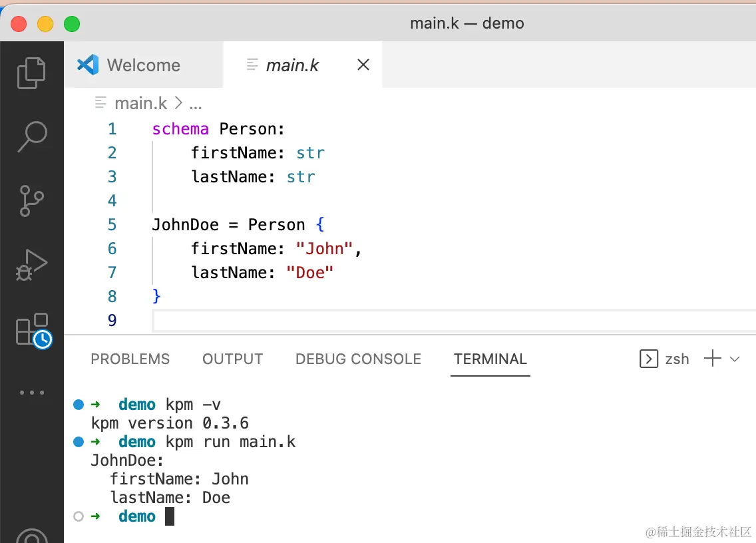The width and height of the screenshot is (756, 543).
Task: Click the hollow decoration at current prompt
Action: click(x=79, y=516)
